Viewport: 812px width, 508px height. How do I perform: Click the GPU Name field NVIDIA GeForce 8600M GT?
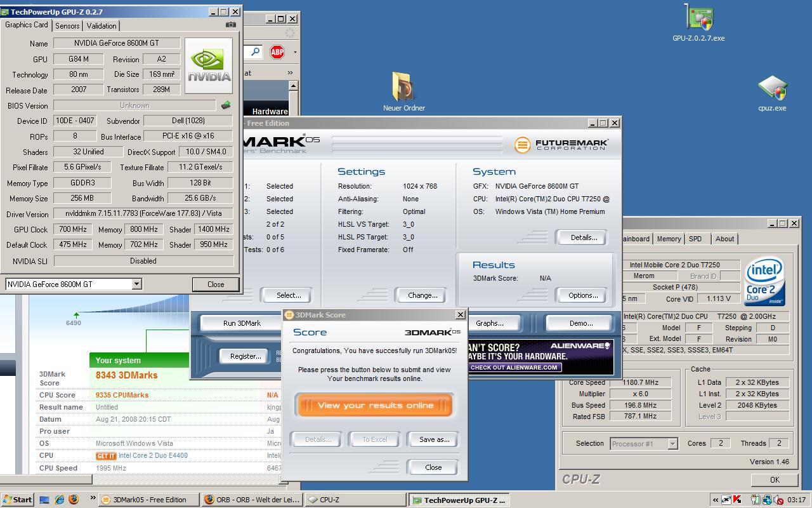tap(117, 43)
